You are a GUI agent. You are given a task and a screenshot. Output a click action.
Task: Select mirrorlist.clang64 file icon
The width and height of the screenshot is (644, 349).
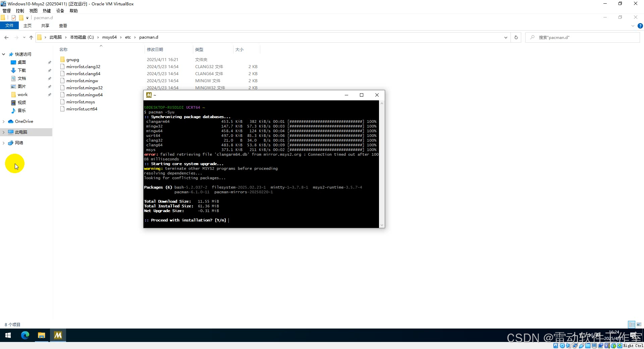(62, 73)
